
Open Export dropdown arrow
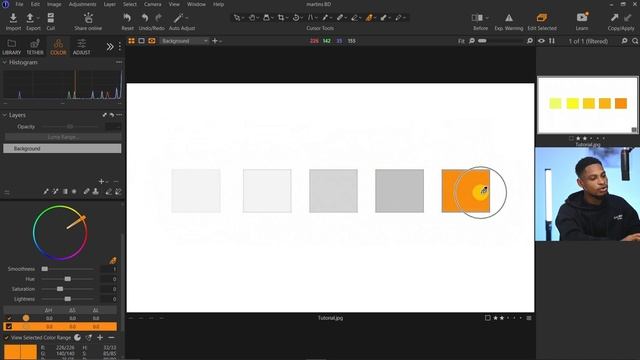click(x=38, y=18)
